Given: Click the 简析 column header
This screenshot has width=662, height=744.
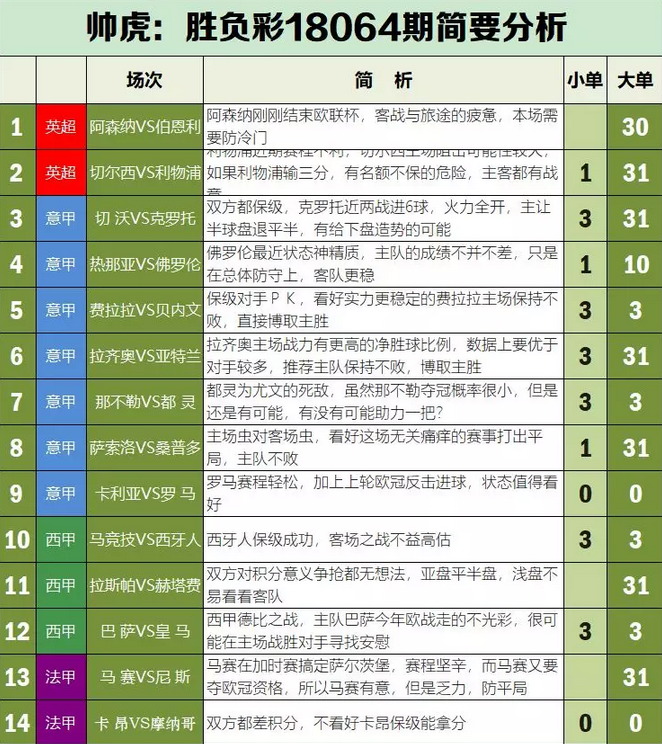Looking at the screenshot, I should point(383,80).
